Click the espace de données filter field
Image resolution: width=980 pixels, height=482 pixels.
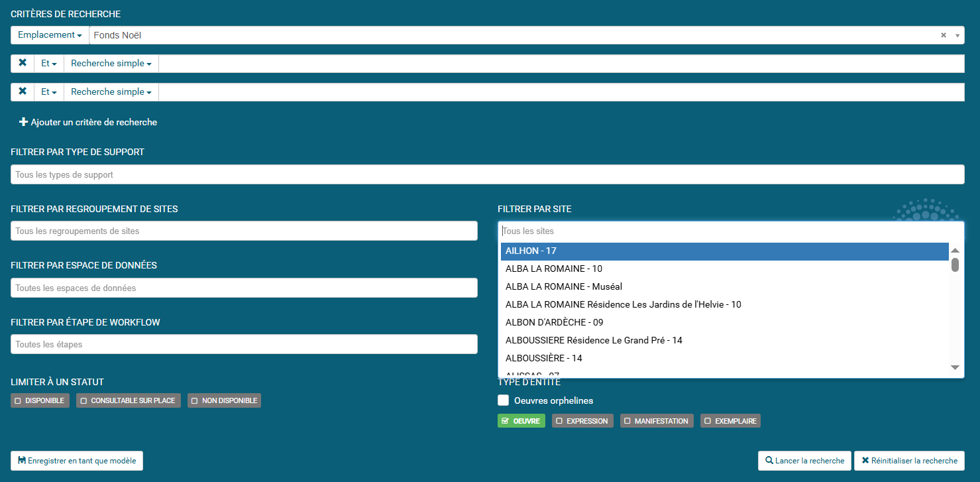244,288
